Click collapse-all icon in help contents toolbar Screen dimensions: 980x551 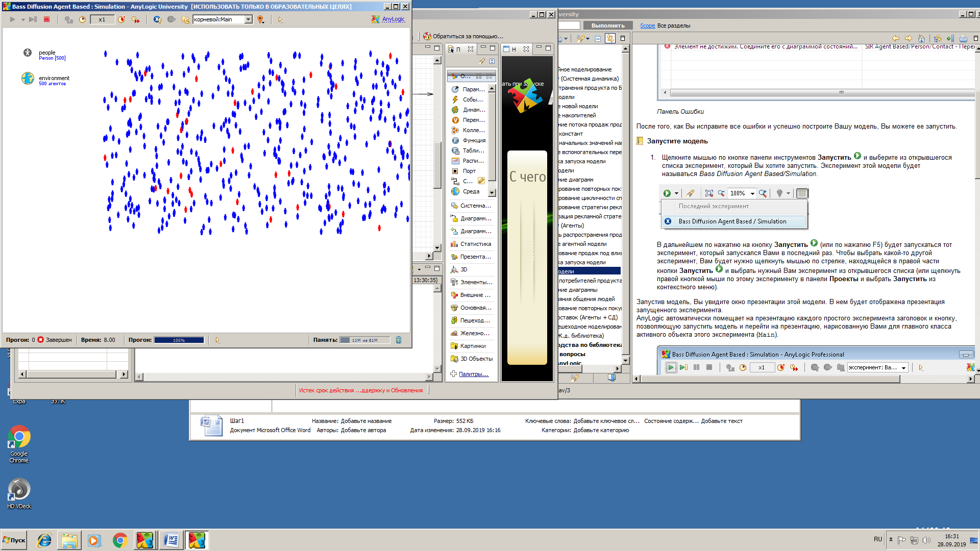(598, 38)
